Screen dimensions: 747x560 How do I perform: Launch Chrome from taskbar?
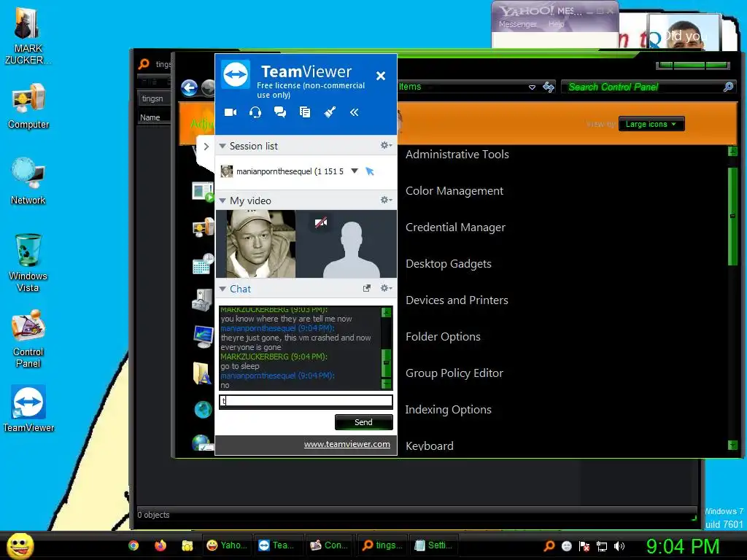pyautogui.click(x=133, y=545)
